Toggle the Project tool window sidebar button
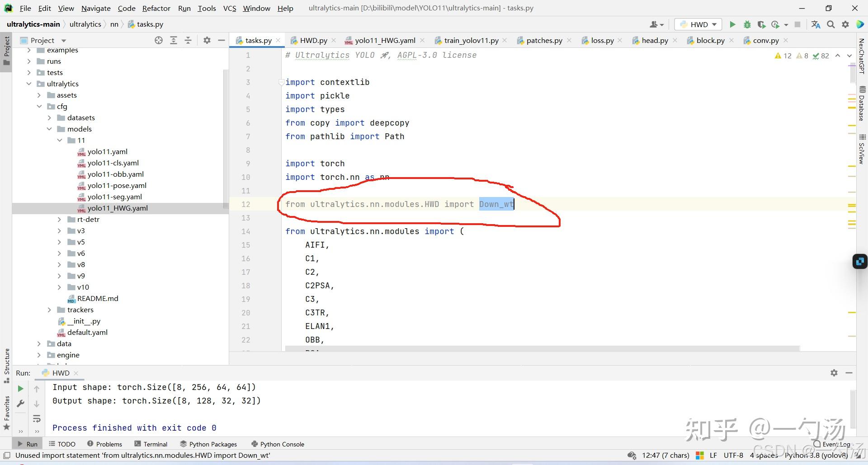 (6, 50)
